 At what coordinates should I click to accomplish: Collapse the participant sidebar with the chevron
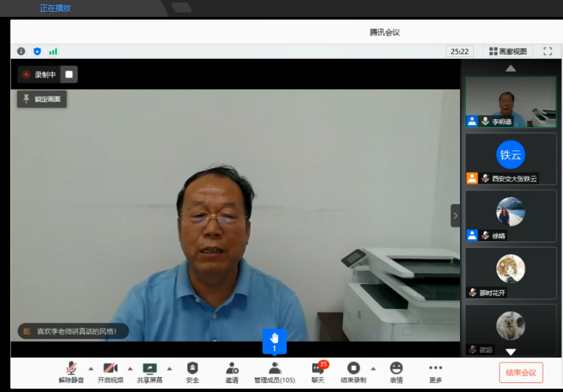[x=455, y=215]
